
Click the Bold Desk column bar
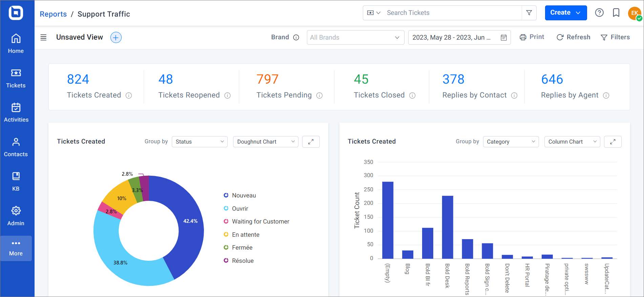click(x=448, y=227)
